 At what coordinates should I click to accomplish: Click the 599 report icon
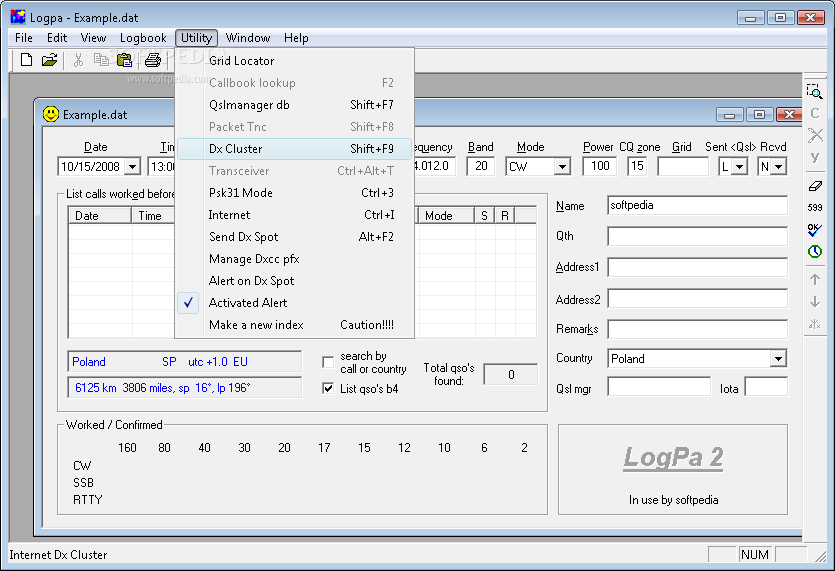(x=815, y=207)
